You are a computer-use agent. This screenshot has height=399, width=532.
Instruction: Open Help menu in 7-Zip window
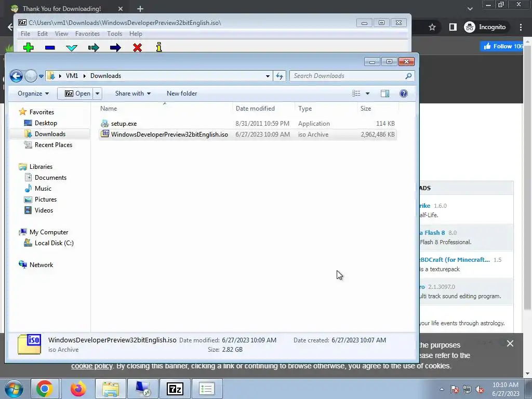[x=136, y=34]
